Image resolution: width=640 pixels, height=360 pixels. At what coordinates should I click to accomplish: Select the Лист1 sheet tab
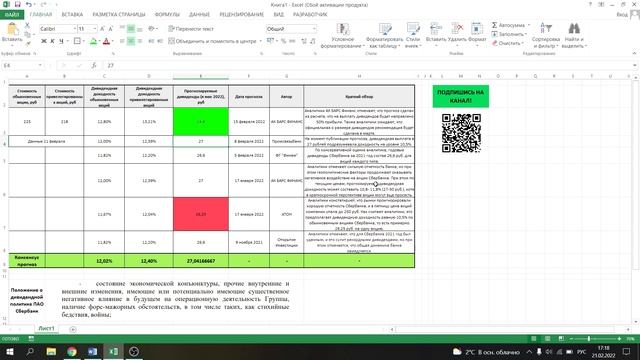tap(46, 328)
